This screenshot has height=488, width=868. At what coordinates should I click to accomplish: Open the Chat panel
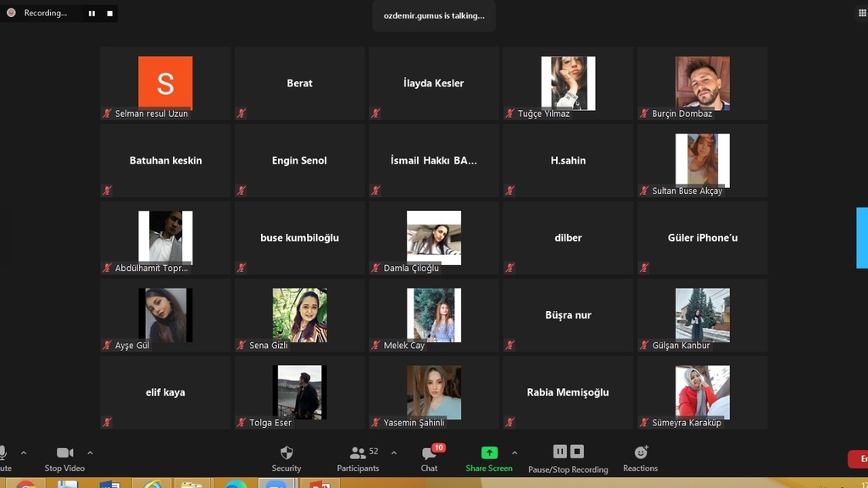429,459
